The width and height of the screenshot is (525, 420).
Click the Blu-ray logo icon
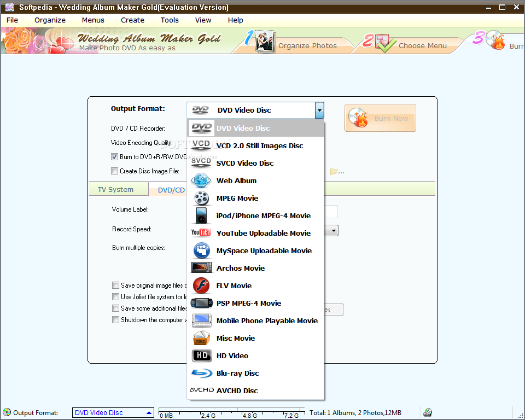[202, 373]
